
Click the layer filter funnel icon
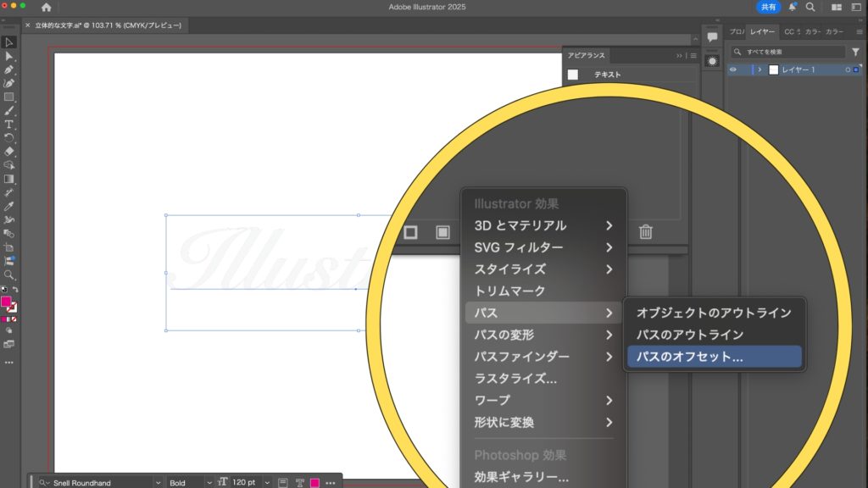(x=855, y=52)
